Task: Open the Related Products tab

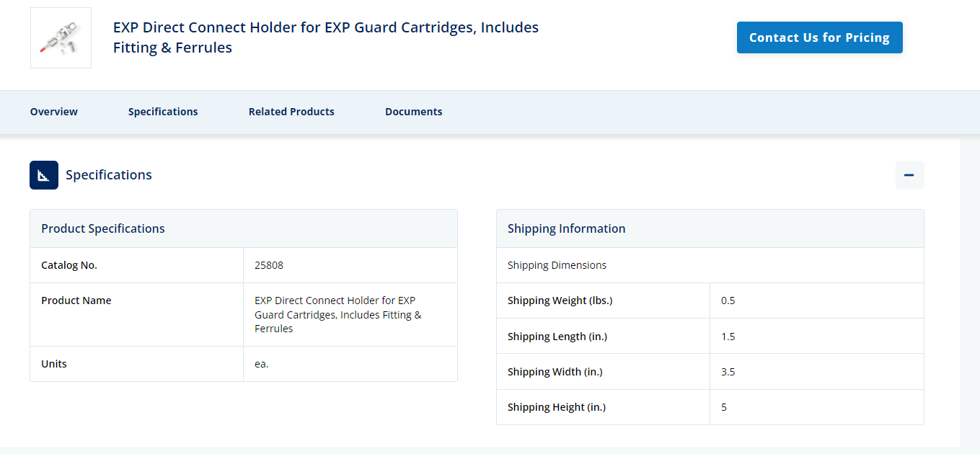Action: pyautogui.click(x=291, y=112)
